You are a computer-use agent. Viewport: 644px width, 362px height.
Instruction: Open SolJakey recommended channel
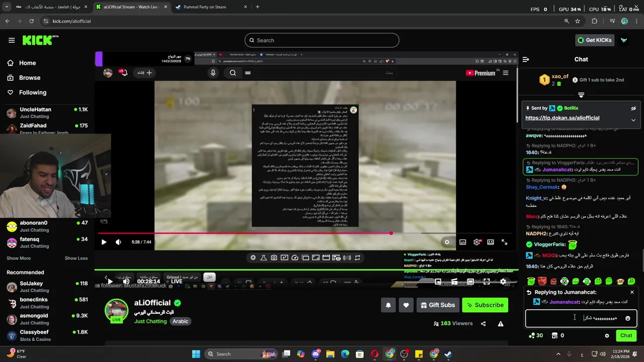point(48,287)
